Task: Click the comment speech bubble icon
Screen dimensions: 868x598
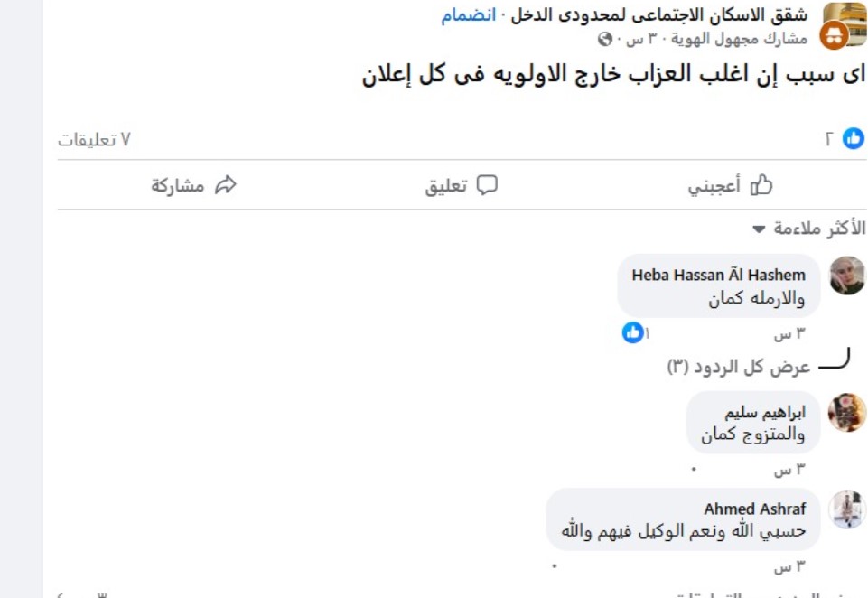Action: point(487,185)
